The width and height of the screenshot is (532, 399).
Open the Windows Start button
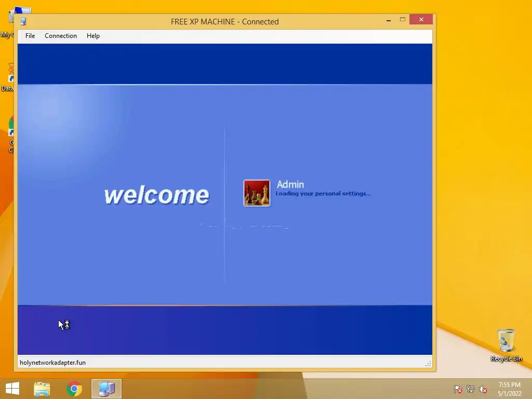point(12,389)
